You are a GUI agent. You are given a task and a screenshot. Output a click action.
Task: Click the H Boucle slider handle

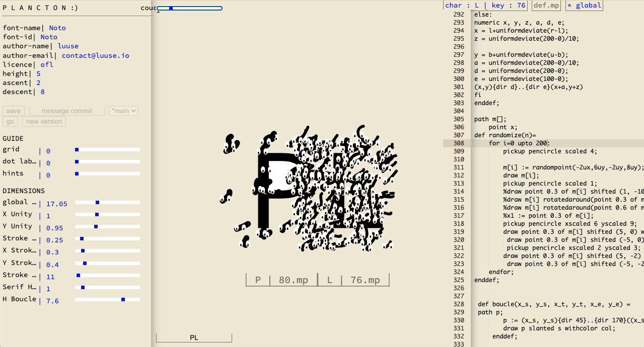point(123,299)
